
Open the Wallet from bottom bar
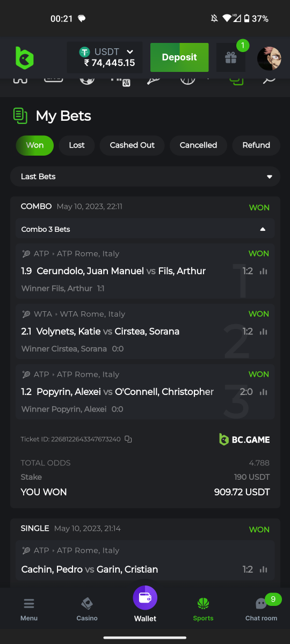(x=145, y=604)
